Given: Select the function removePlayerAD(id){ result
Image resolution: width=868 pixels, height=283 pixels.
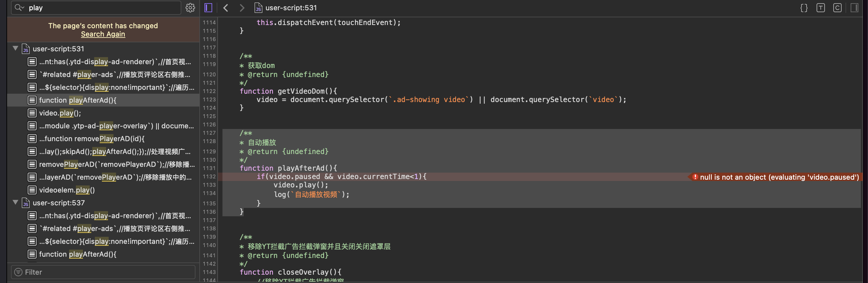Looking at the screenshot, I should pos(92,139).
